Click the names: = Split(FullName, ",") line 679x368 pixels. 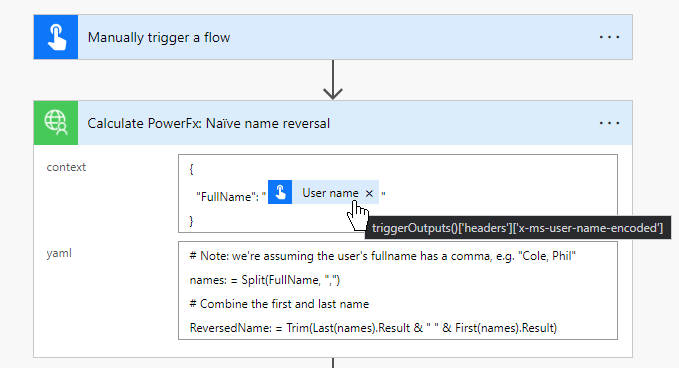[x=265, y=280]
